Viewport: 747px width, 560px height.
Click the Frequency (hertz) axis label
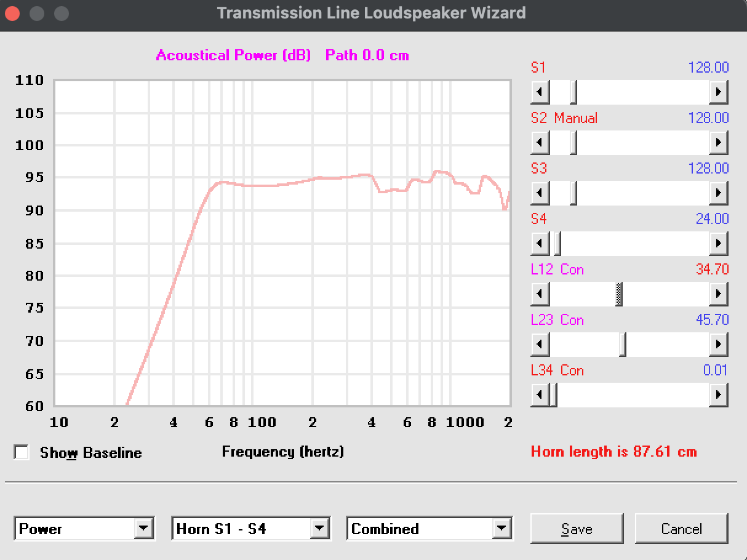283,452
